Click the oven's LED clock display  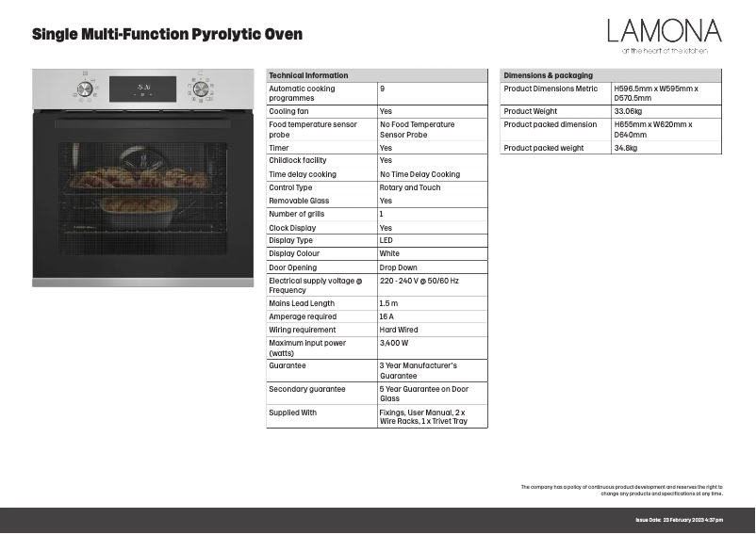[x=142, y=89]
